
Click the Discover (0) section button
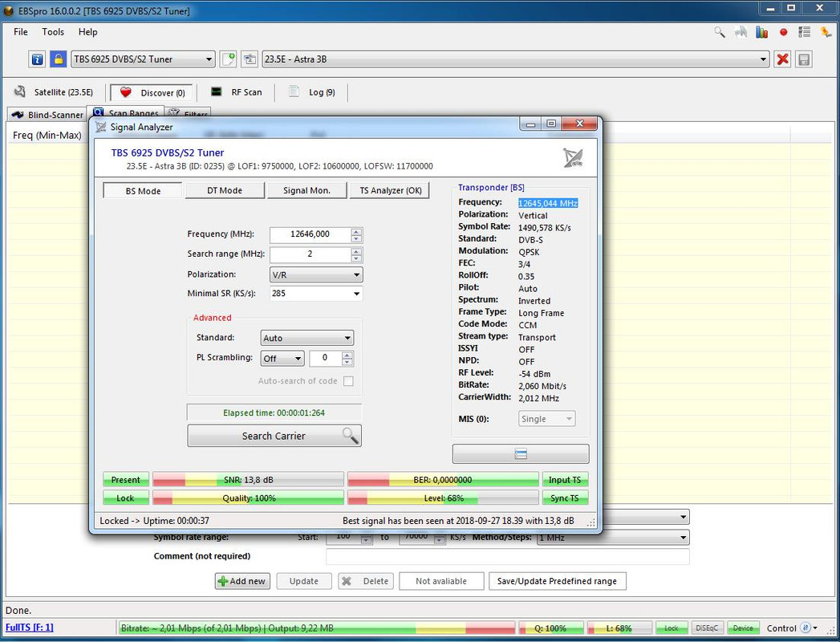pos(152,93)
